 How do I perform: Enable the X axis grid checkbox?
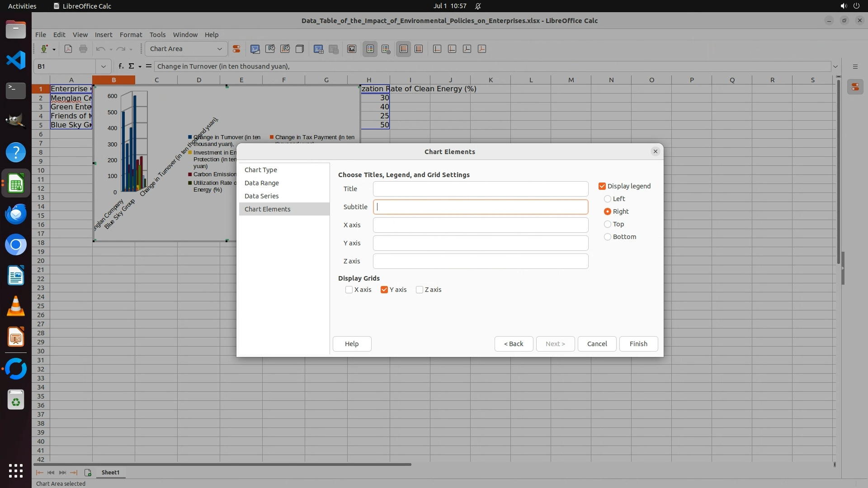(x=349, y=290)
